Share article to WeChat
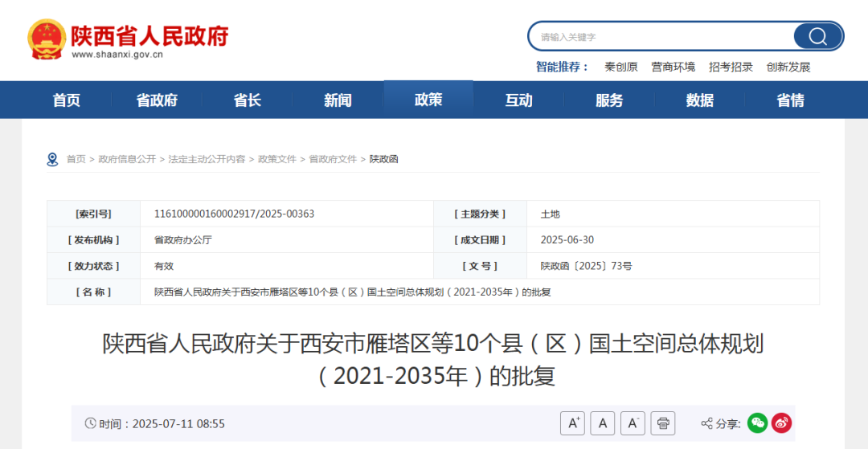The height and width of the screenshot is (449, 868). [757, 423]
